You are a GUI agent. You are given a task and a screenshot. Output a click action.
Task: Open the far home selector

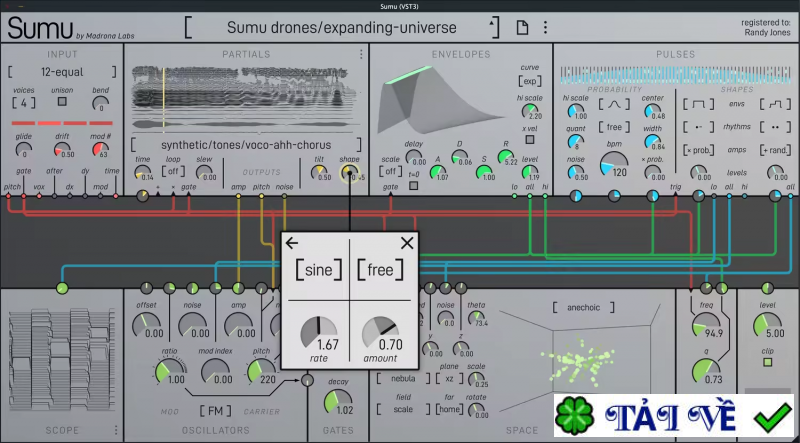449,409
